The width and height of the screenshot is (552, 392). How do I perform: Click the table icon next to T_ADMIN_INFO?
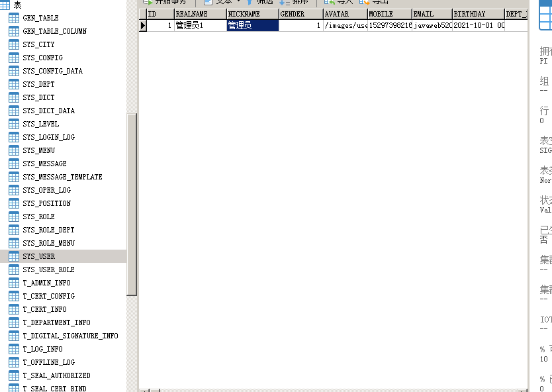[14, 283]
